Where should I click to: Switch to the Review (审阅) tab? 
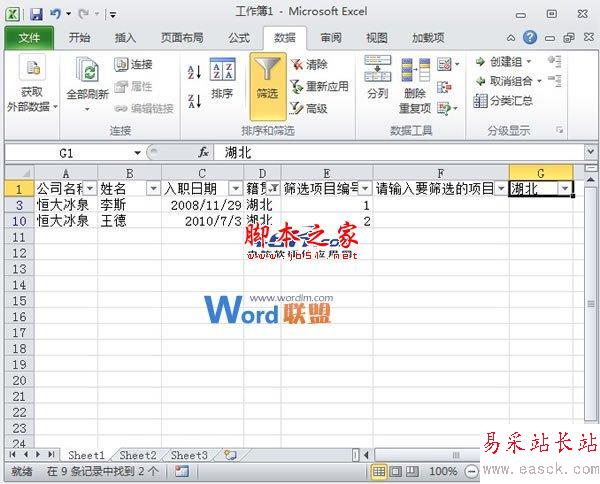point(331,38)
